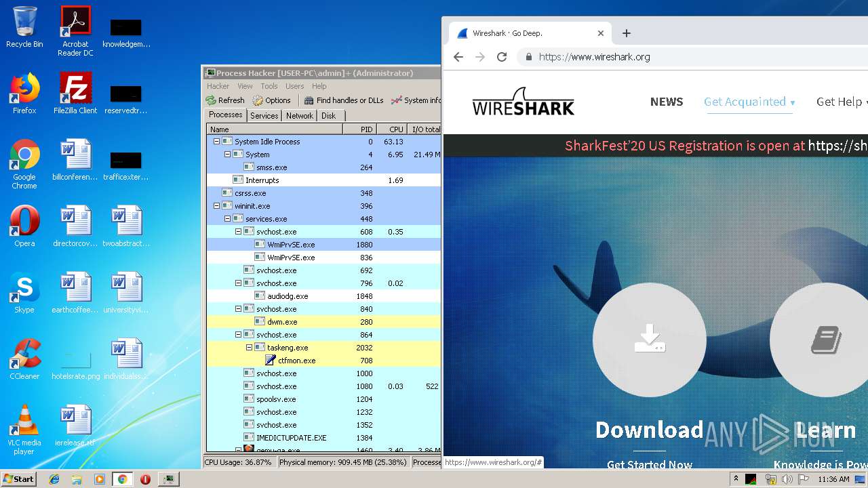Select the ctfmon.exe process row
Image resolution: width=868 pixels, height=488 pixels.
[x=323, y=361]
